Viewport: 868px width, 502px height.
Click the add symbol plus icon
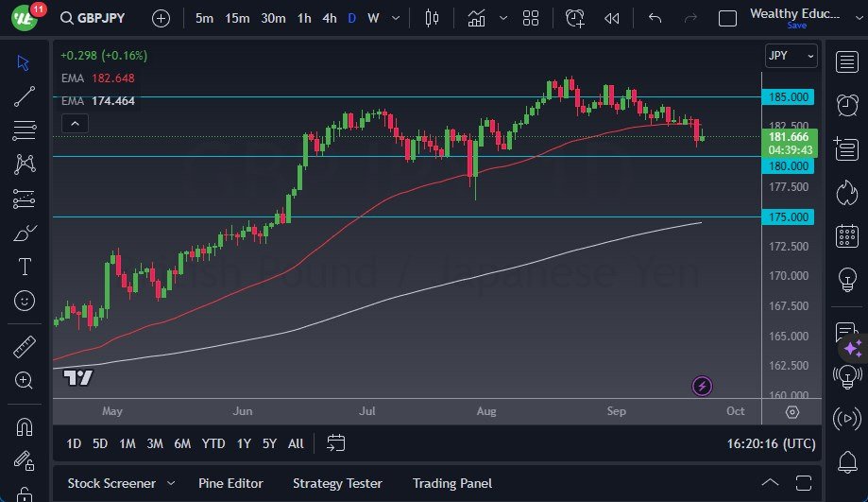(162, 18)
